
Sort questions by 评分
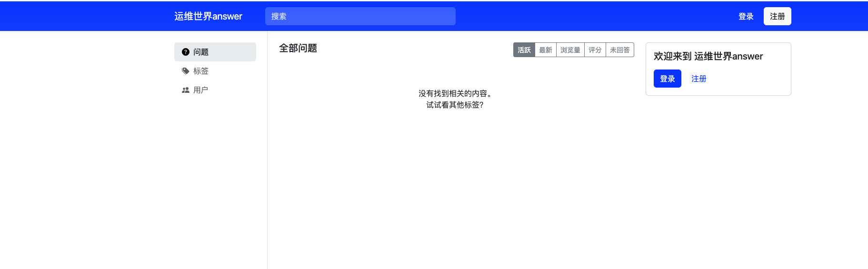pyautogui.click(x=595, y=50)
